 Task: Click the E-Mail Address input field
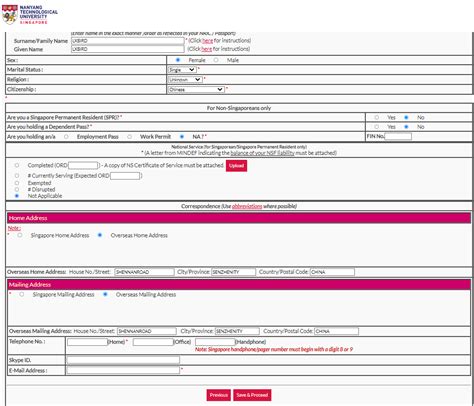(x=123, y=370)
